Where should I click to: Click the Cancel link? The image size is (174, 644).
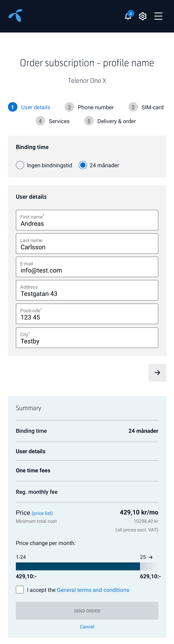87,627
